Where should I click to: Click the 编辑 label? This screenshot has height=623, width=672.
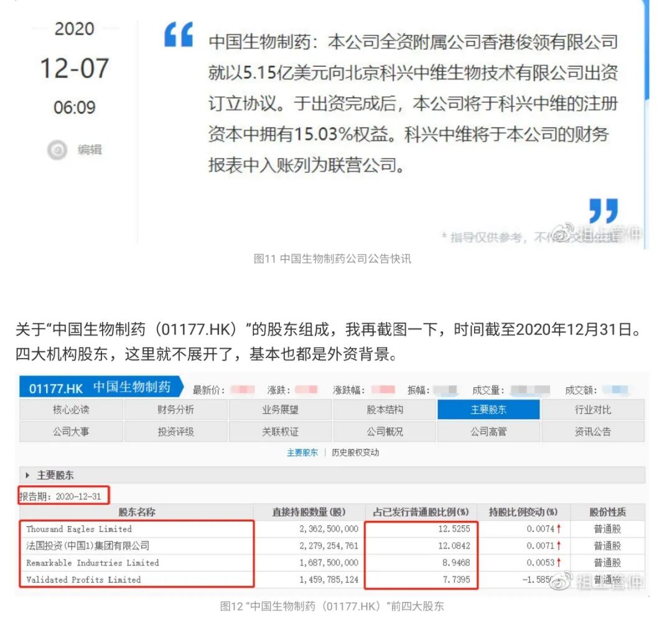[90, 150]
